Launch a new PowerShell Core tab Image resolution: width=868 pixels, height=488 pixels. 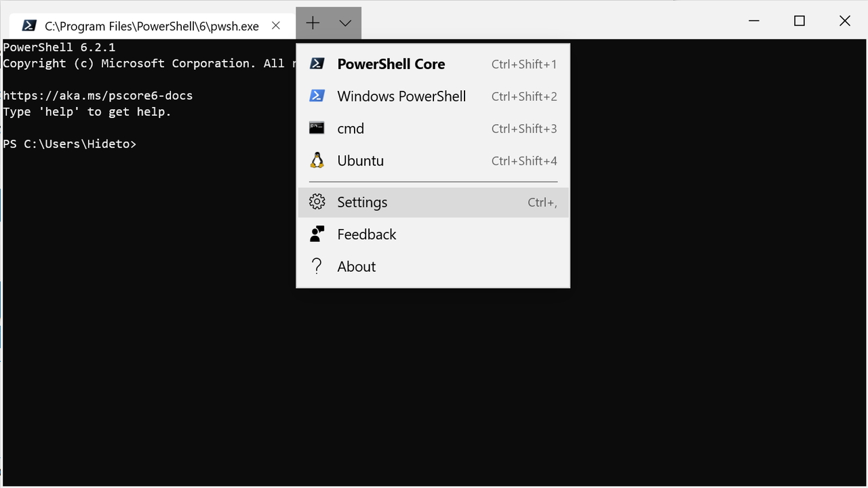[x=391, y=64]
